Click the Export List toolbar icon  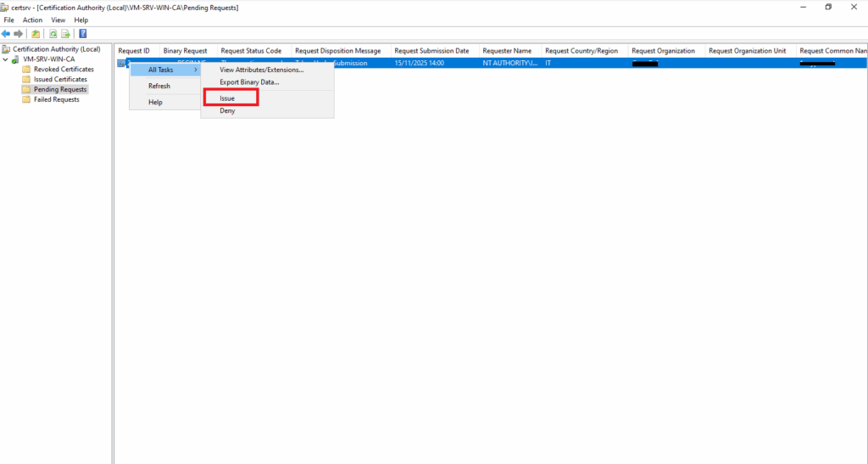pos(65,34)
